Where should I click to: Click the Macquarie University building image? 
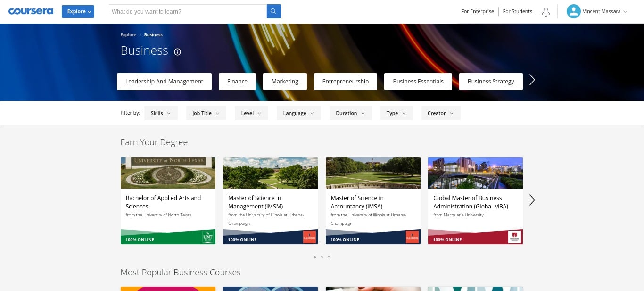click(x=475, y=173)
